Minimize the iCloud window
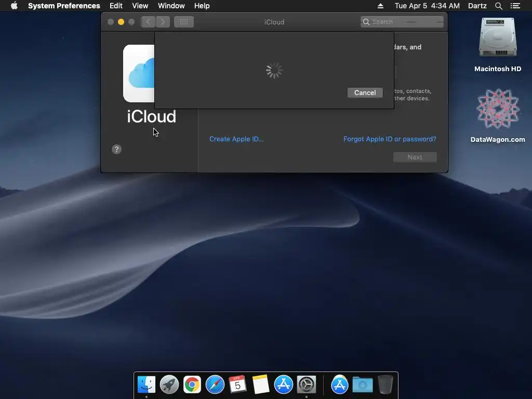This screenshot has width=532, height=399. 121,22
